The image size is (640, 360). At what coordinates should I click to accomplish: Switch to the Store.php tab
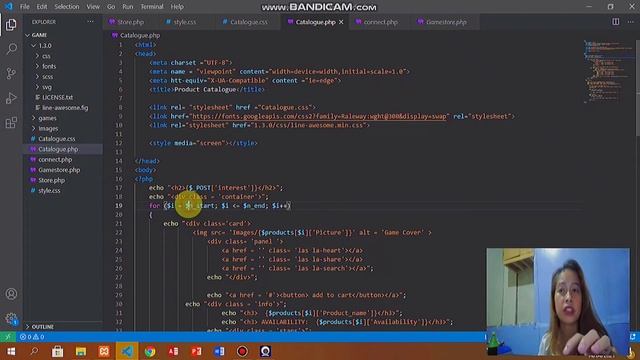pos(131,22)
